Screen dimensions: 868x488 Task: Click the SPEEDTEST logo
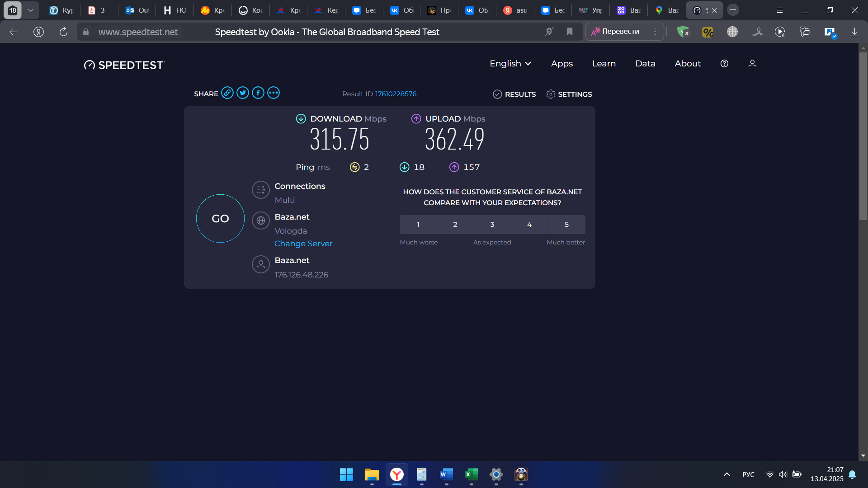tap(124, 65)
